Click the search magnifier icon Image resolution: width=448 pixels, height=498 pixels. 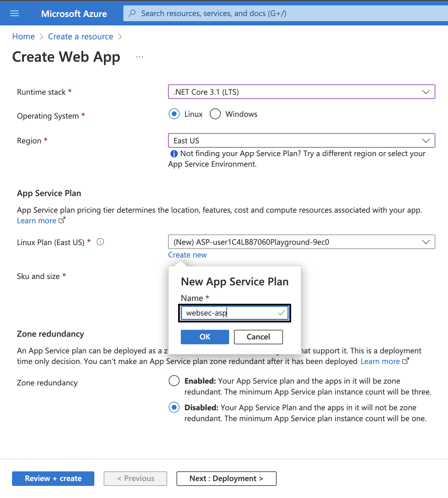click(x=132, y=13)
